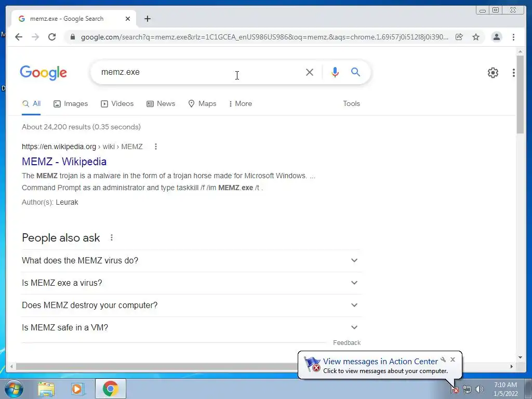Open the More search categories dropdown
This screenshot has height=399, width=532.
[240, 104]
